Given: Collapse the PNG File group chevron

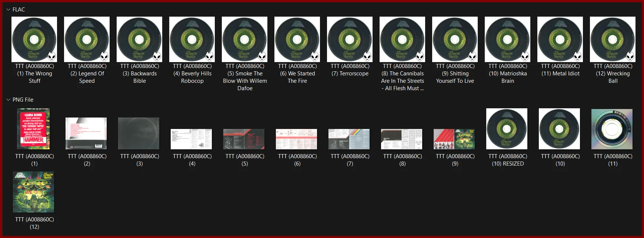Looking at the screenshot, I should click(8, 100).
